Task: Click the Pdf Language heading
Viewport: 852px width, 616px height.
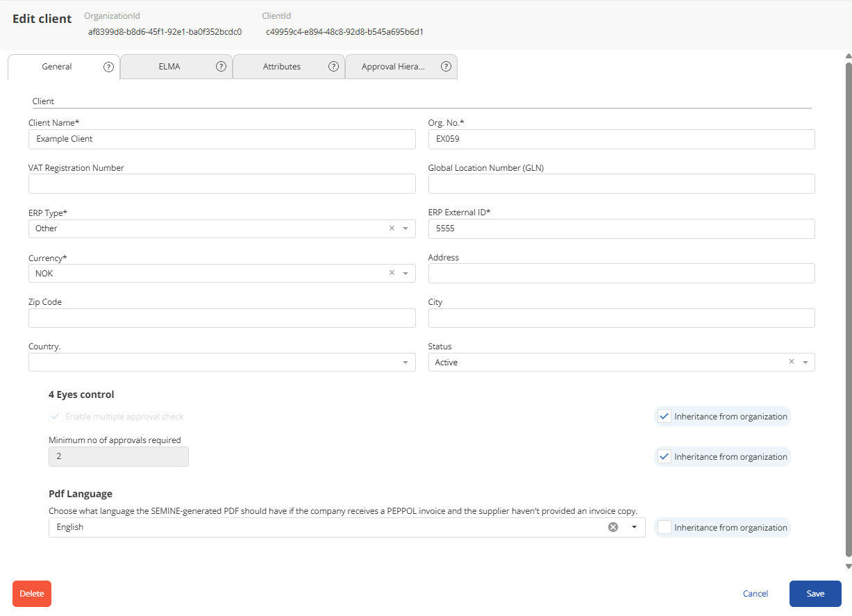Action: click(81, 494)
